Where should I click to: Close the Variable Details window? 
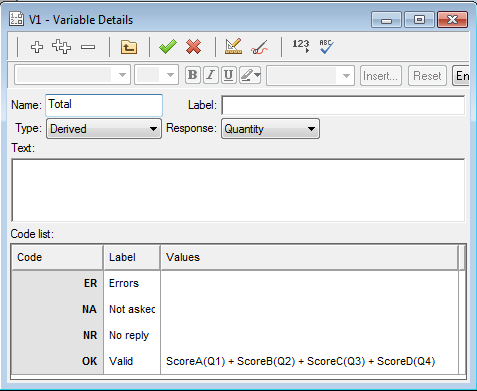453,20
